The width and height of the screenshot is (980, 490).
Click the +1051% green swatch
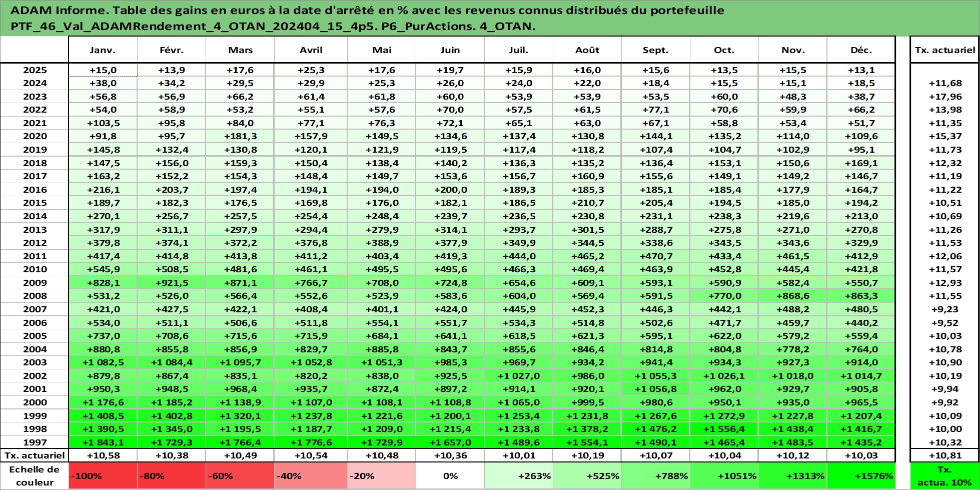(x=724, y=476)
